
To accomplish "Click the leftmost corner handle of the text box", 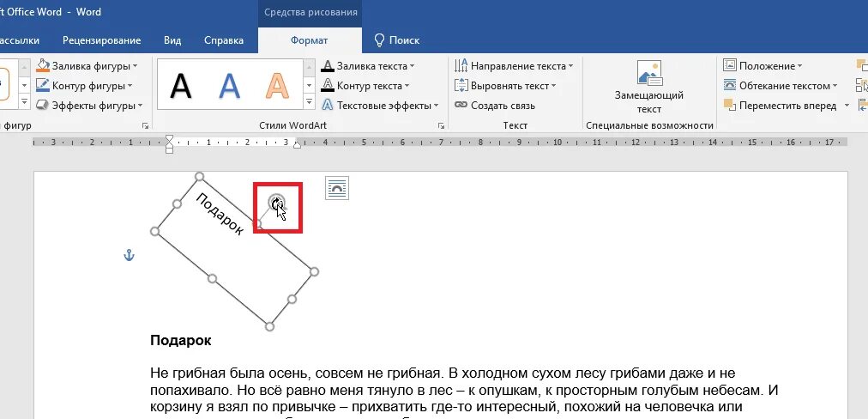I will pos(155,231).
